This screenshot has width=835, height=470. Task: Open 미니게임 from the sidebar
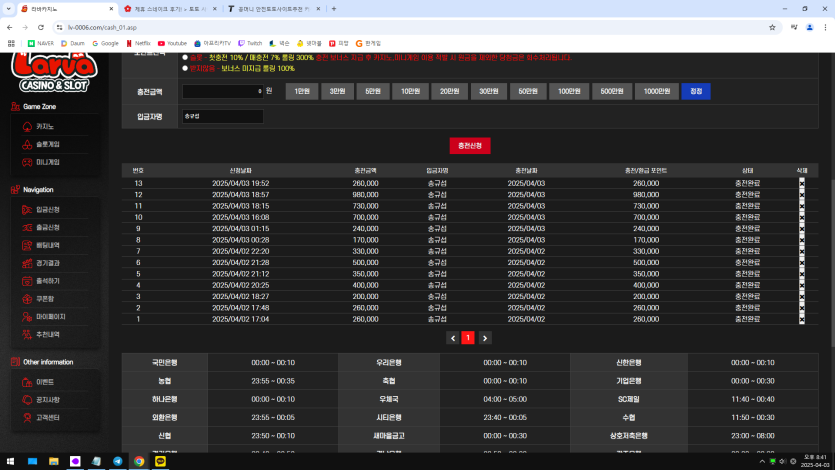27,161
